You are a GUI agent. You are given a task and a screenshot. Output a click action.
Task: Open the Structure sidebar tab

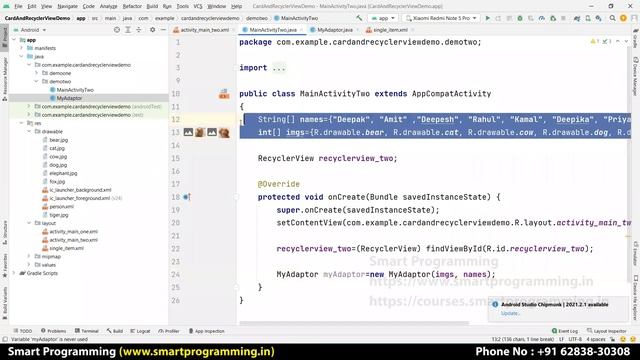[4, 233]
